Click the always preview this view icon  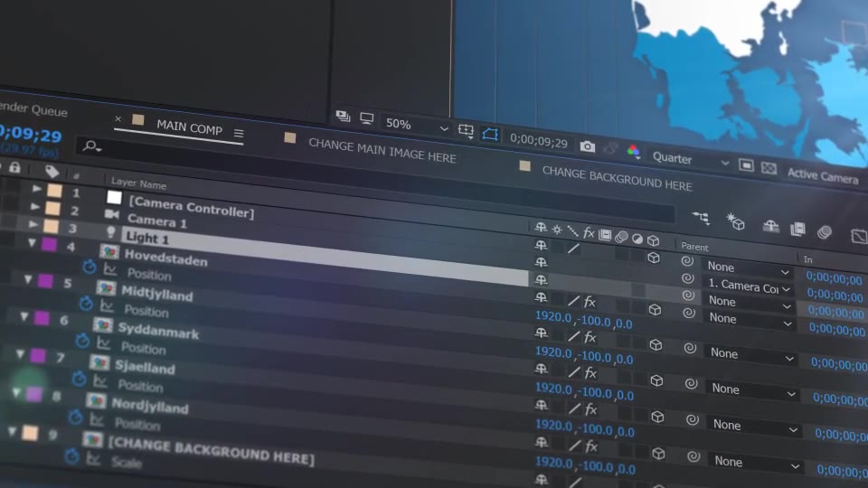(344, 116)
